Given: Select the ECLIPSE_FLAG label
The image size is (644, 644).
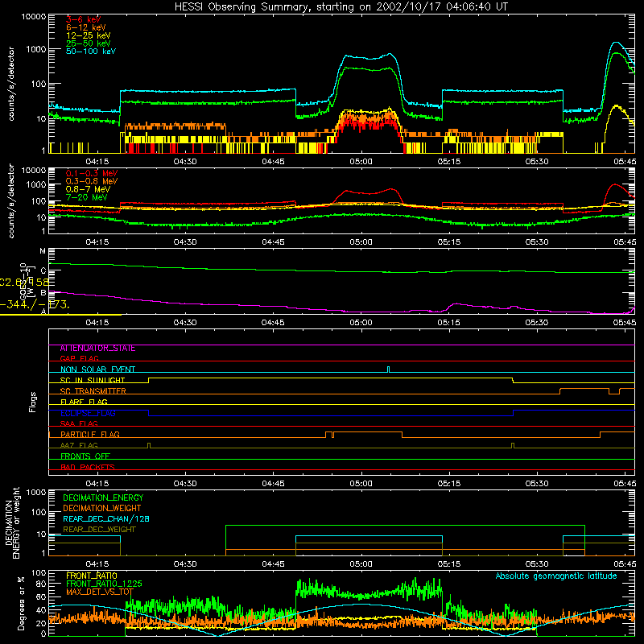Looking at the screenshot, I should point(88,413).
